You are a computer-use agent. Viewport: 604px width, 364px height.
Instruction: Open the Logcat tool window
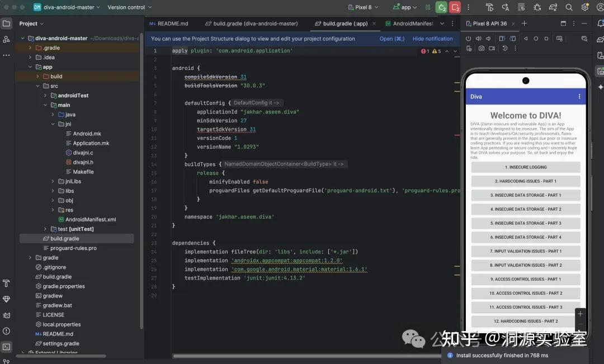6,315
